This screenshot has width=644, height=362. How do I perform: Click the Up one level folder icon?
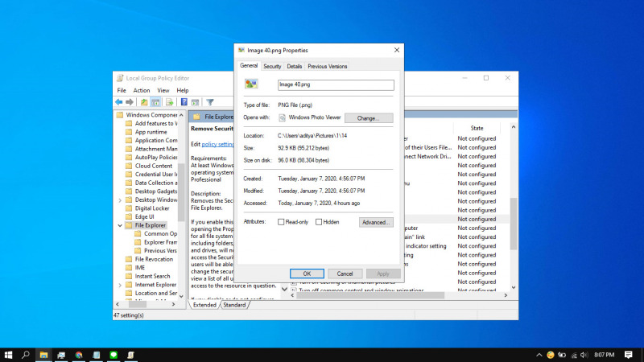click(144, 102)
